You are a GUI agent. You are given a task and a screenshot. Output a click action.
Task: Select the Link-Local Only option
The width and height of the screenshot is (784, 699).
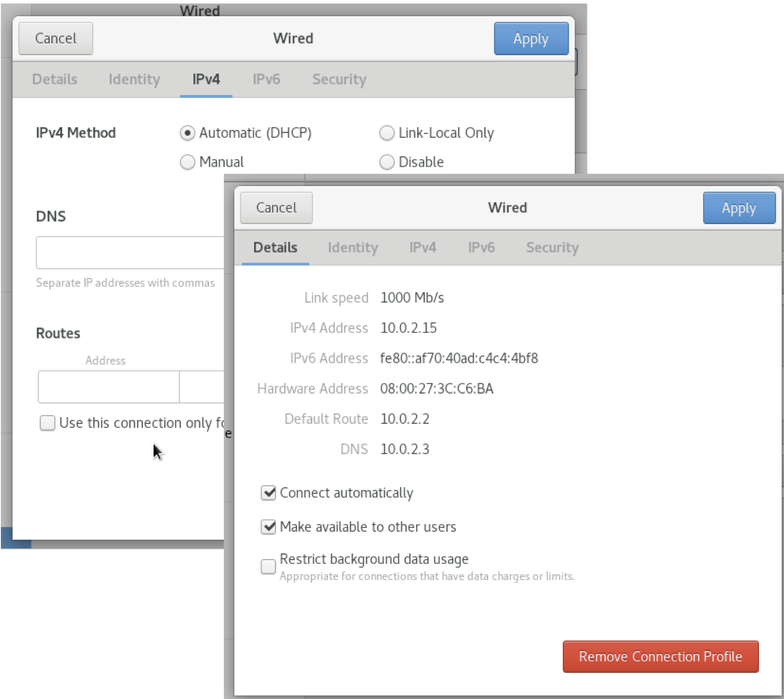click(x=386, y=133)
